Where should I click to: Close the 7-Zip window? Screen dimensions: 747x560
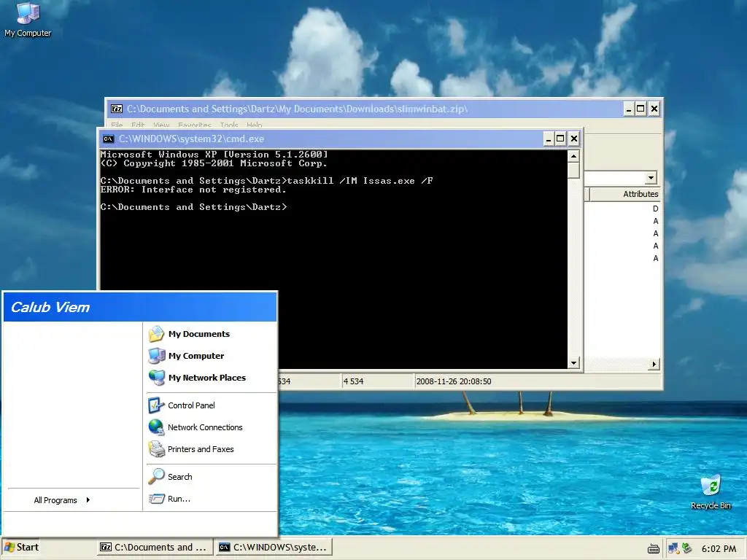(654, 109)
